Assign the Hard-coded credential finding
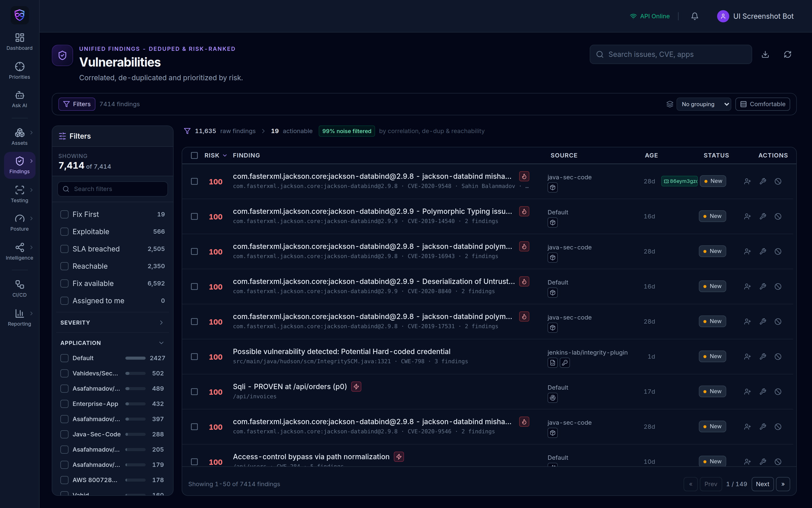The height and width of the screenshot is (508, 812). (x=747, y=356)
